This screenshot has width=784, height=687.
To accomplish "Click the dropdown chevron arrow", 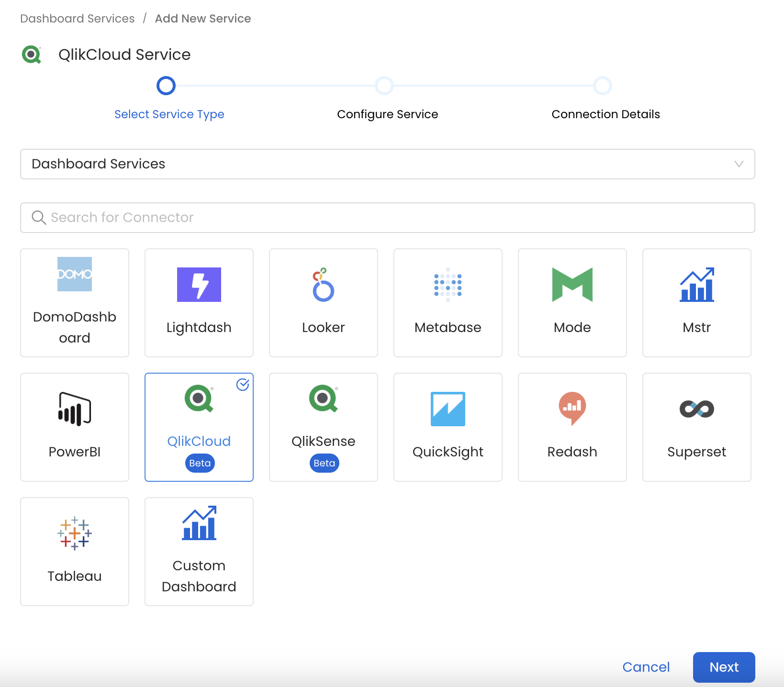I will (x=739, y=164).
